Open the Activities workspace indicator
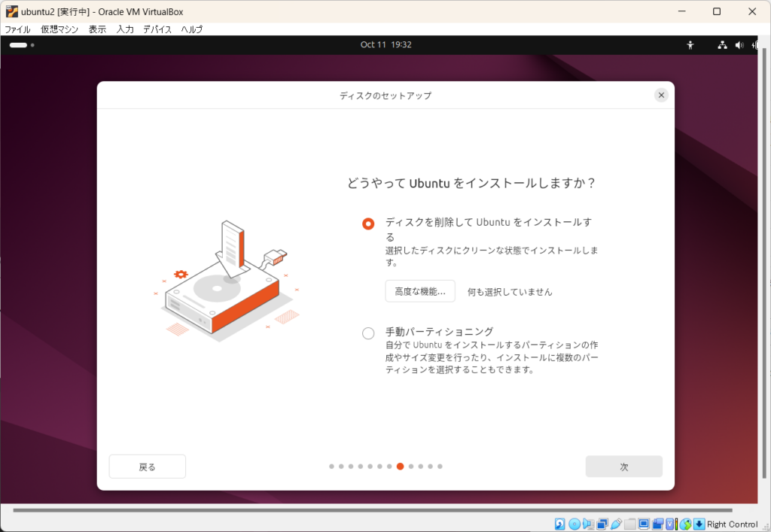This screenshot has height=532, width=771. [22, 45]
